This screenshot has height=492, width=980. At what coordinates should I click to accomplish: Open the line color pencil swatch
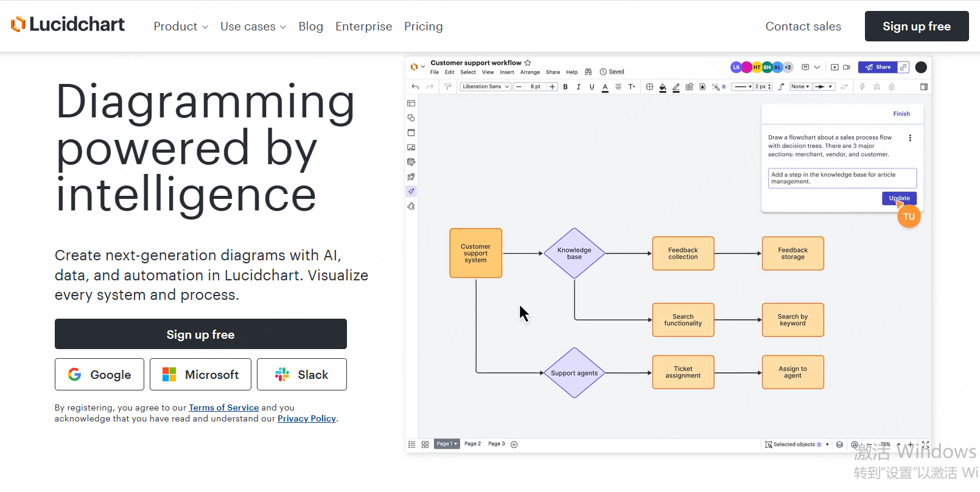(x=676, y=87)
